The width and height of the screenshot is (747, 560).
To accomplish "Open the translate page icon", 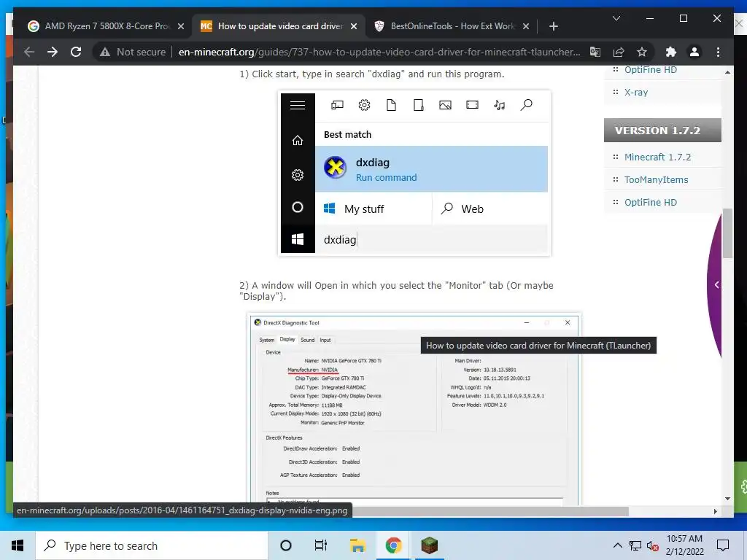I will click(595, 52).
